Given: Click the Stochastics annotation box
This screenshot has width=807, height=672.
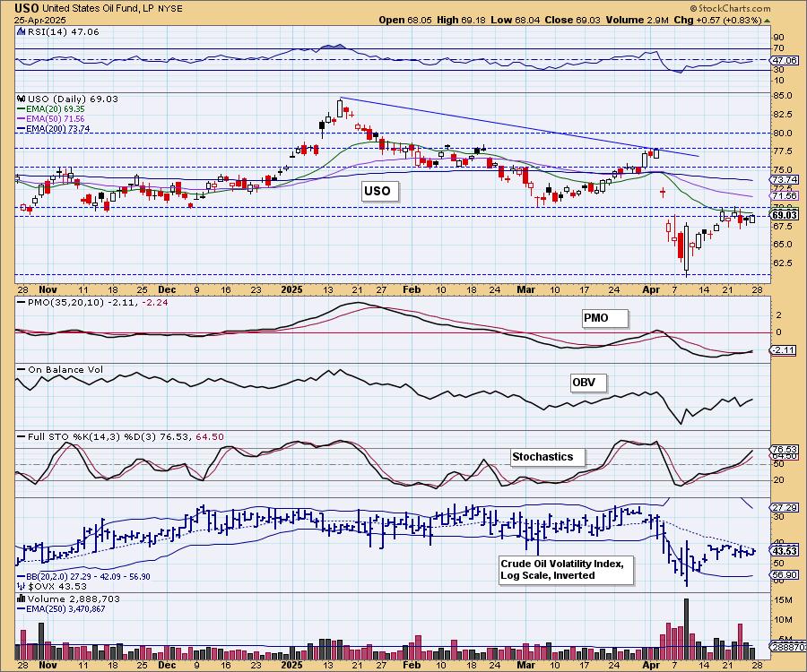Looking at the screenshot, I should tap(548, 457).
